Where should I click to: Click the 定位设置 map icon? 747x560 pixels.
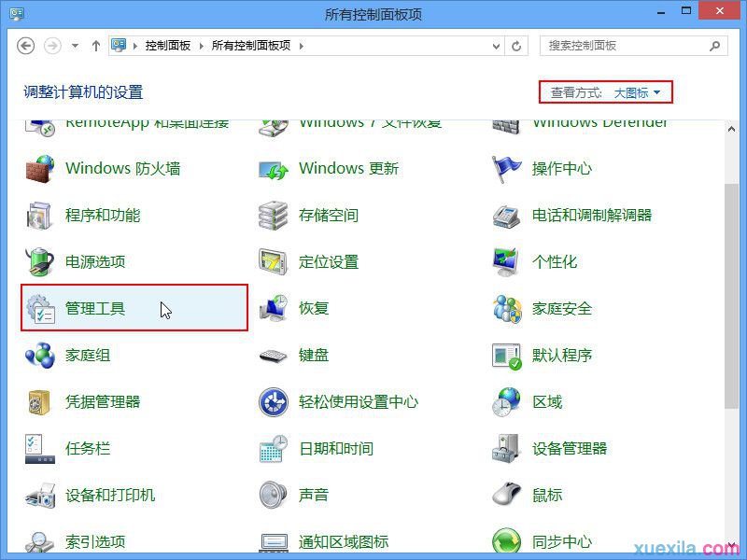pos(273,262)
